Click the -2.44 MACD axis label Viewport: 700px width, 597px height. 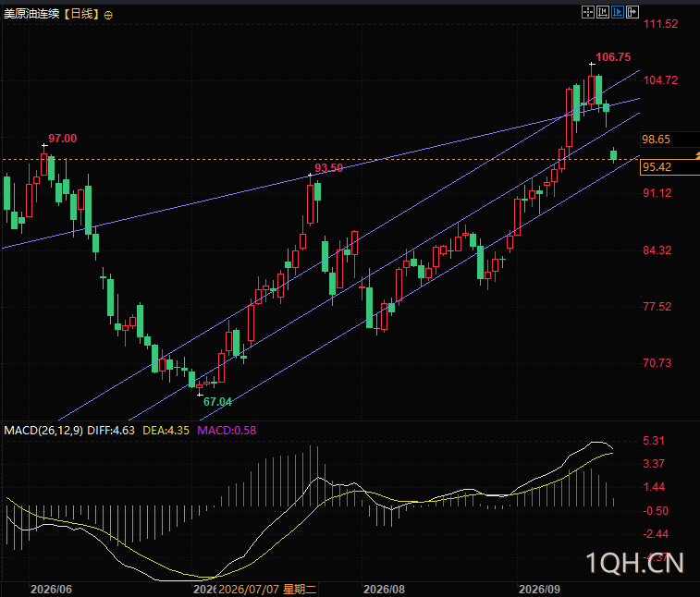coord(655,534)
